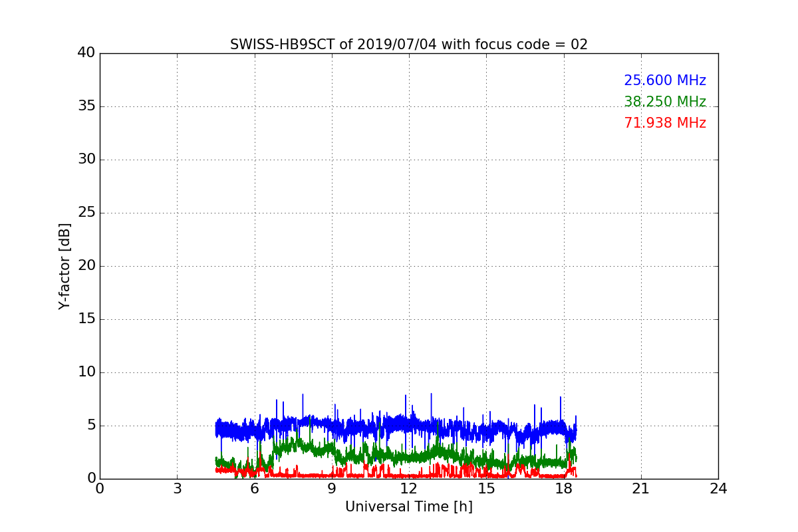Viewport: 798px width, 532px height.
Task: Click the y-axis tick label 5
Action: [91, 426]
